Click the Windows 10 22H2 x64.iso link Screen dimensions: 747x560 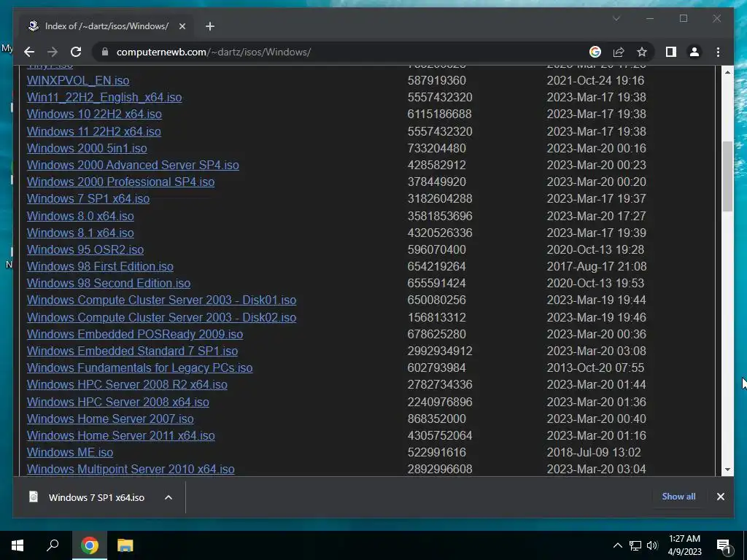tap(94, 114)
